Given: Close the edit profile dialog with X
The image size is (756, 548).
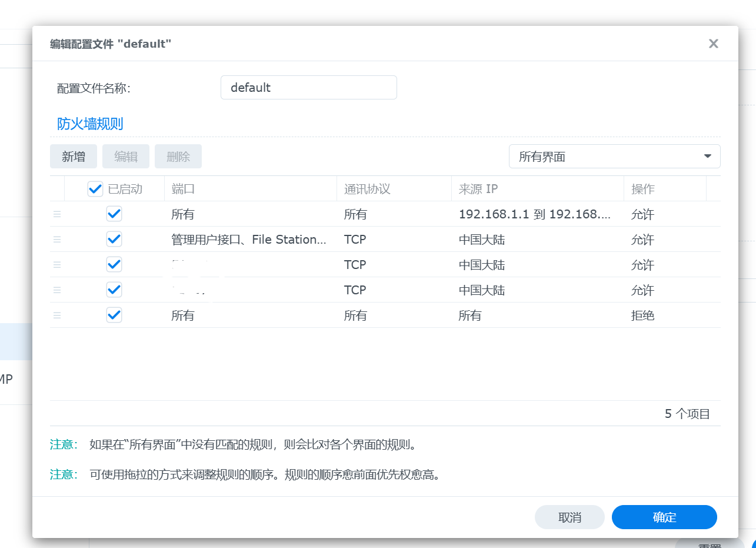Looking at the screenshot, I should point(713,44).
